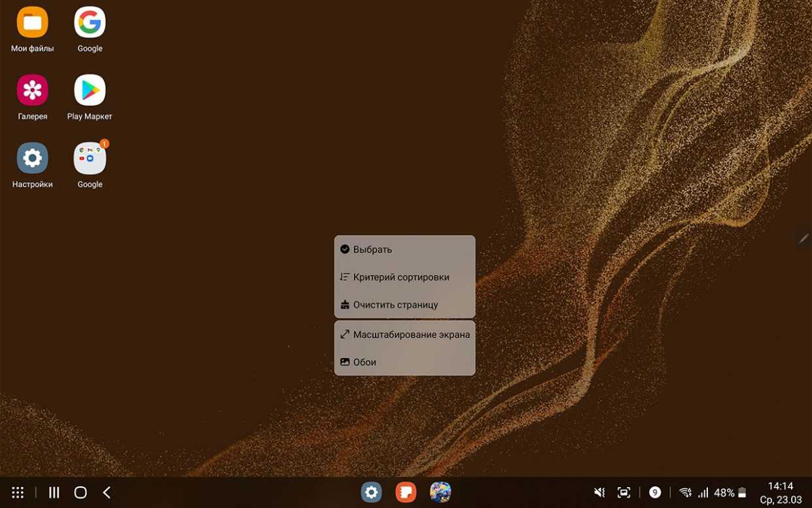The height and width of the screenshot is (508, 812).
Task: Click the screenshot capture icon in the tray
Action: [x=624, y=492]
